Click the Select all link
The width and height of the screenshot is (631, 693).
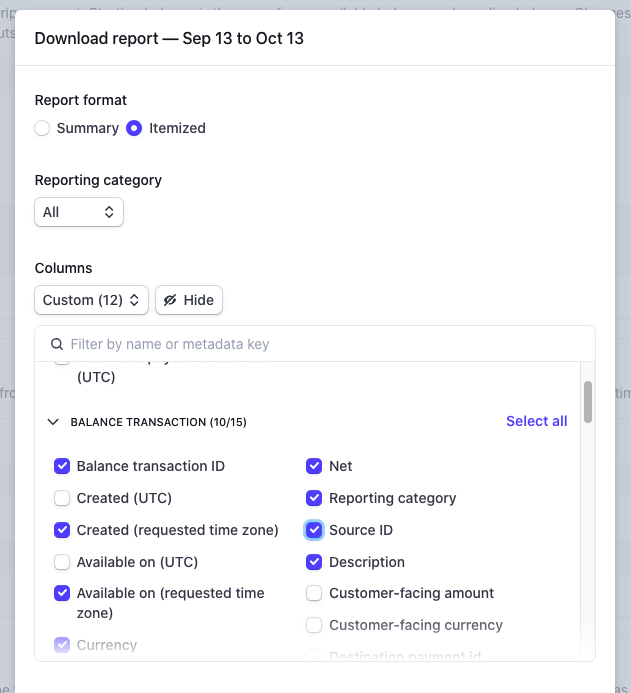(x=536, y=421)
